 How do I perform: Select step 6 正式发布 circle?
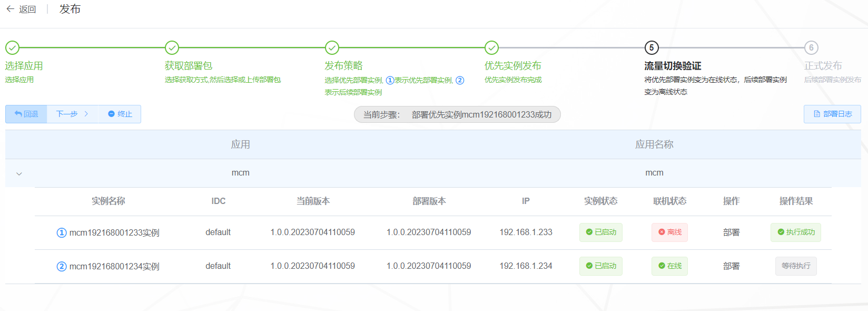811,48
